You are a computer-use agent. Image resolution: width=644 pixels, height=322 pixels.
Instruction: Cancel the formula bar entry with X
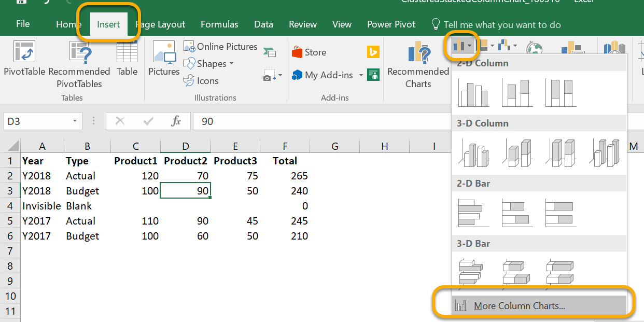[120, 121]
